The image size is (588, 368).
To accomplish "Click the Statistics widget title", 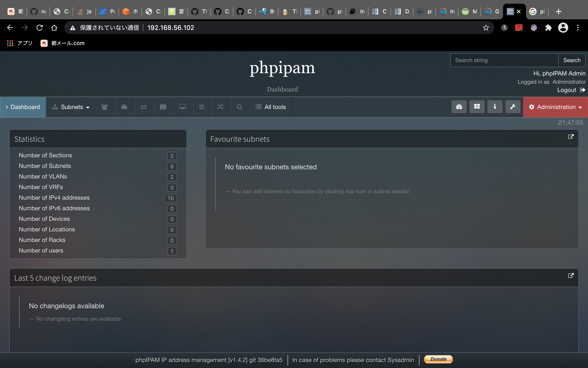I will [x=29, y=139].
